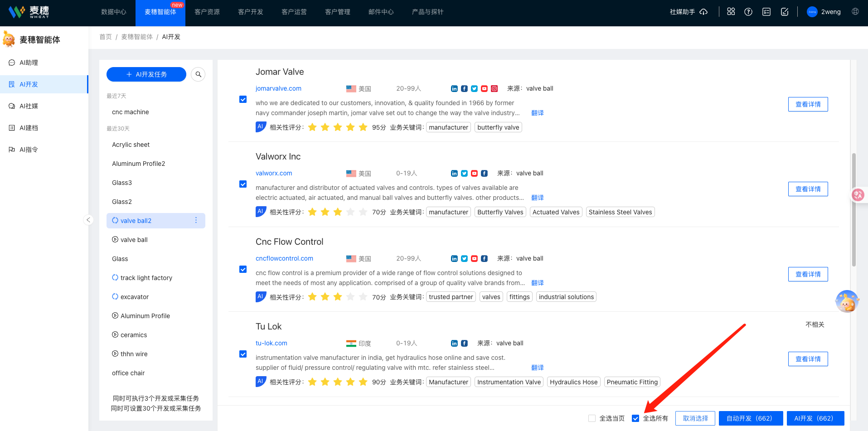Click the edit note icon in header
868x431 pixels.
pyautogui.click(x=785, y=12)
